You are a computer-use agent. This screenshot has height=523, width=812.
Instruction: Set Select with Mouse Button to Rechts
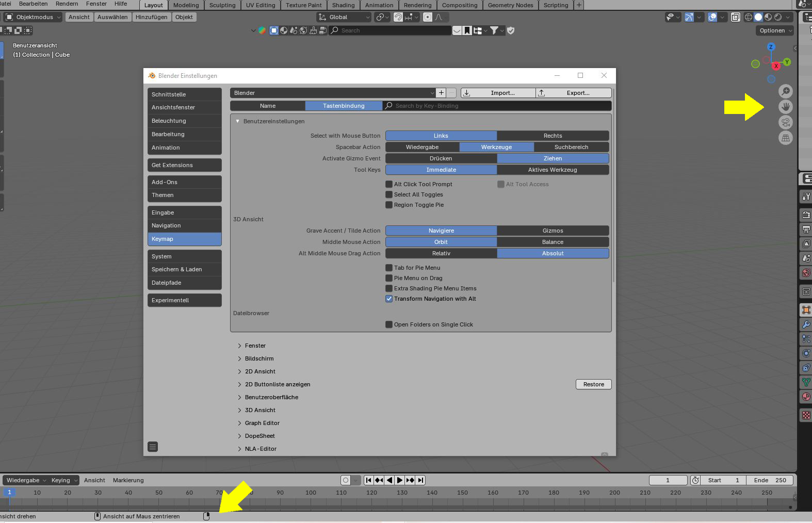coord(553,136)
